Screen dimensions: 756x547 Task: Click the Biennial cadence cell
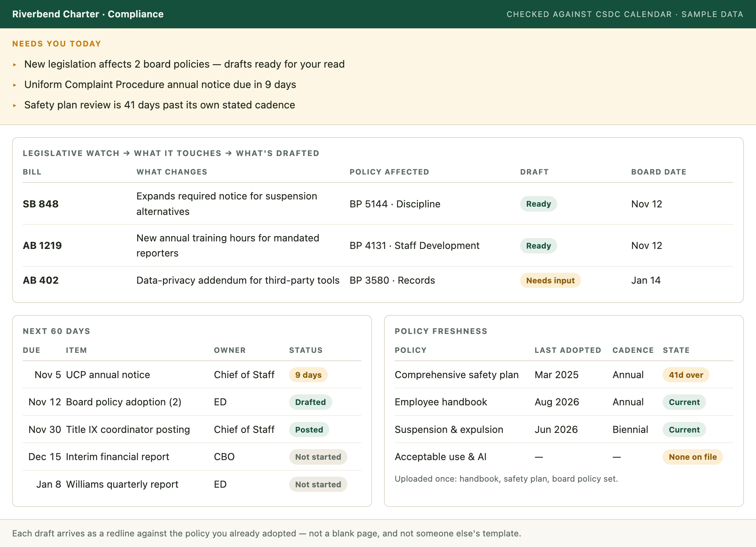click(x=631, y=430)
